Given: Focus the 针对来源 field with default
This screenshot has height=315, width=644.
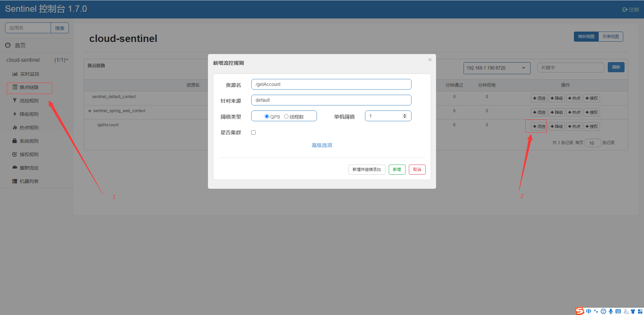Looking at the screenshot, I should click(331, 100).
